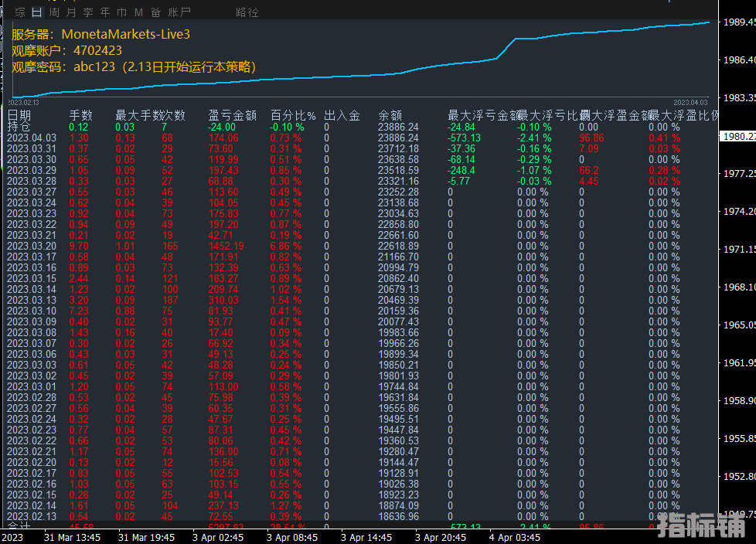756x544 pixels.
Task: Click the max floating loss -248.4
Action: point(461,171)
